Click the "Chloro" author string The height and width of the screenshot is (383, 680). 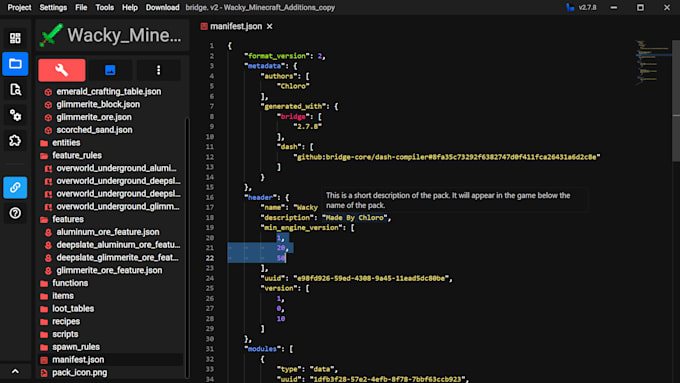(x=293, y=86)
